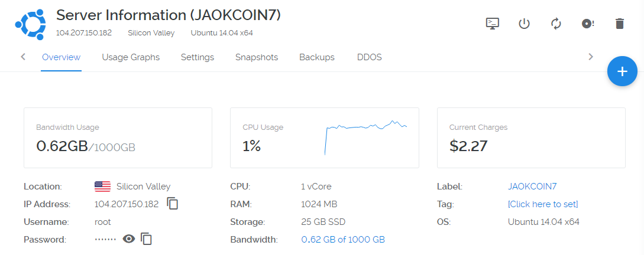644x255 pixels.
Task: Restart the server with the refresh icon
Action: [x=556, y=24]
